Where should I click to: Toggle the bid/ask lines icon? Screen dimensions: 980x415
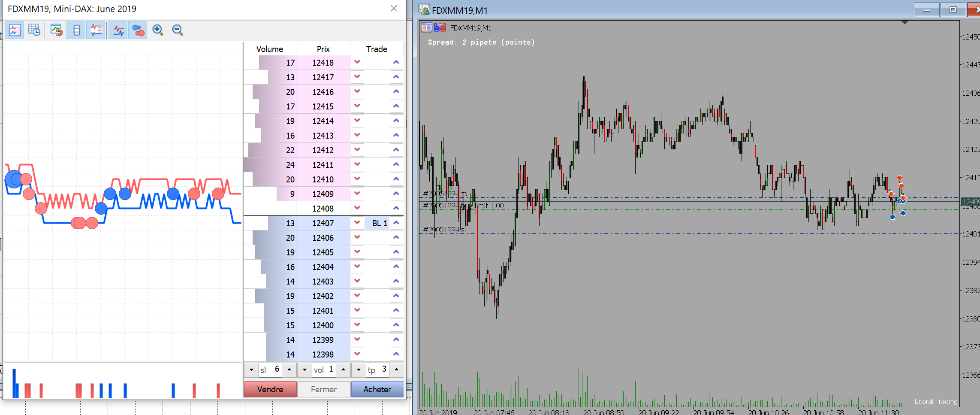coord(118,30)
